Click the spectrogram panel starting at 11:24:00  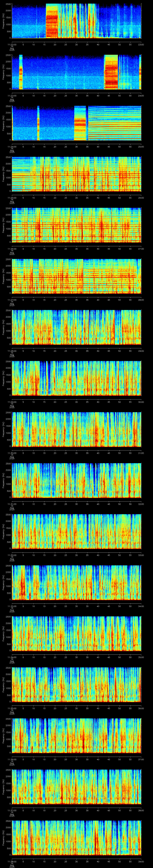point(77,123)
